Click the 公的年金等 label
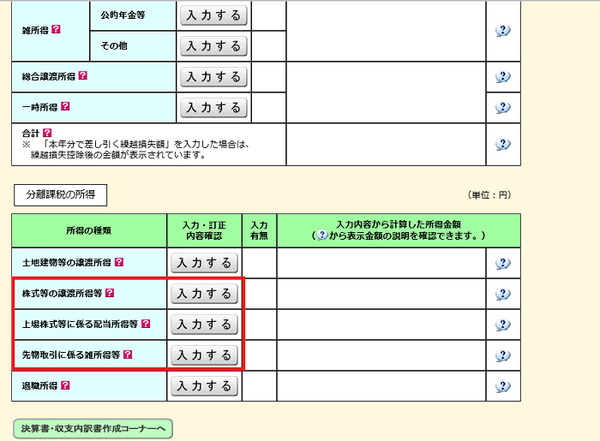Screen dimensions: 600x441 123,15
